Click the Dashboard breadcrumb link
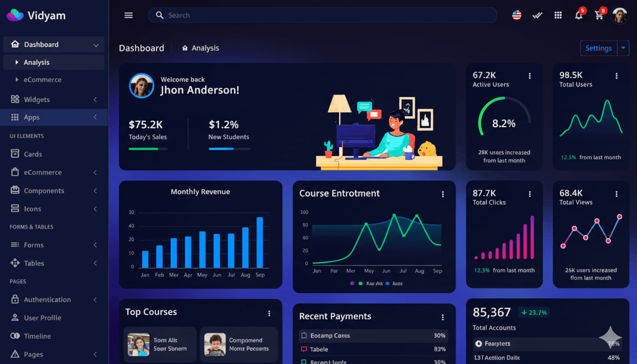 click(x=141, y=48)
